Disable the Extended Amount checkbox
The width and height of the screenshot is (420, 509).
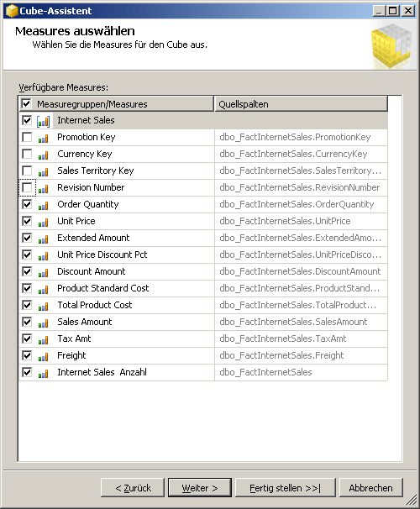[x=27, y=238]
